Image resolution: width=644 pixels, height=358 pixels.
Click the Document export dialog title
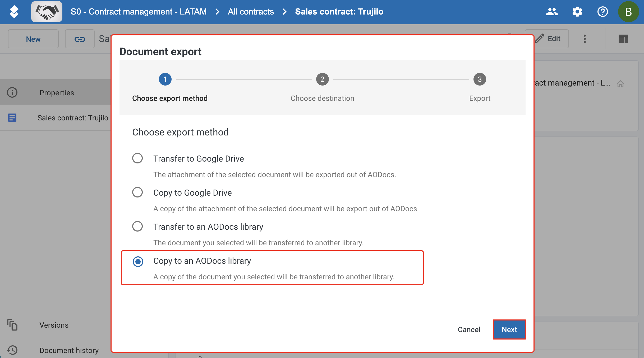(160, 52)
